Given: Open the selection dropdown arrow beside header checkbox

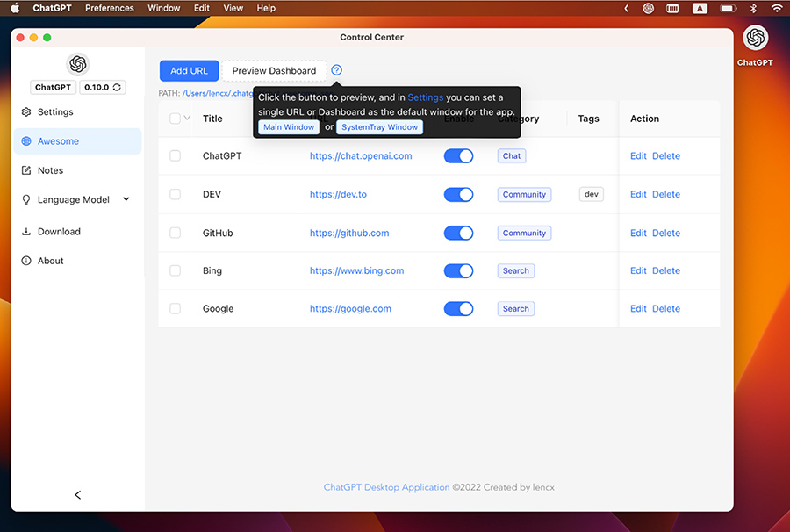Looking at the screenshot, I should [x=187, y=118].
